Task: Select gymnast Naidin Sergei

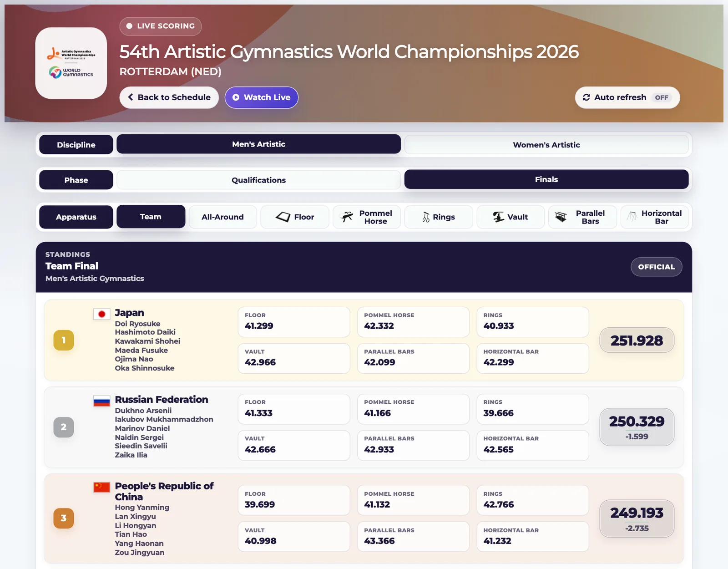Action: click(139, 437)
